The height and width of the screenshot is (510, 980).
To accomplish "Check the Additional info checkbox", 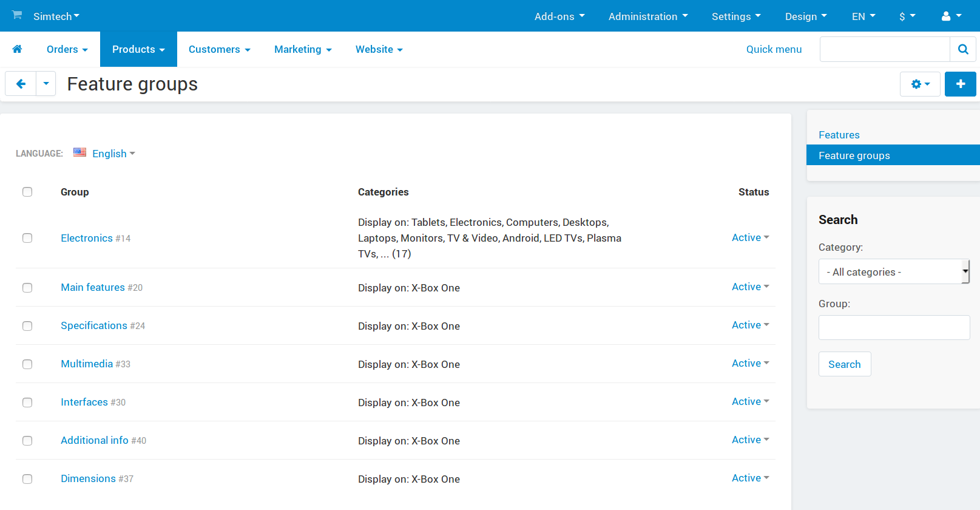I will (x=27, y=441).
